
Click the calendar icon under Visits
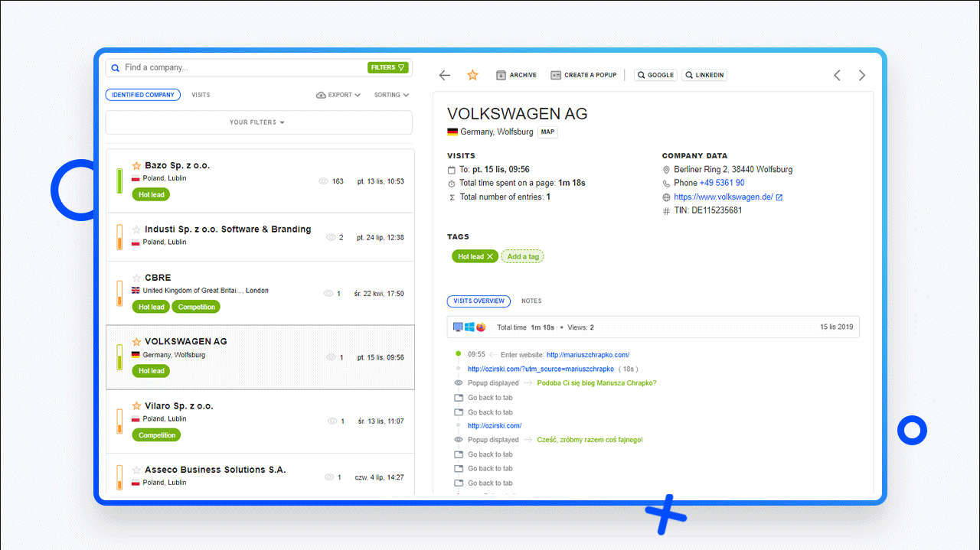click(452, 170)
